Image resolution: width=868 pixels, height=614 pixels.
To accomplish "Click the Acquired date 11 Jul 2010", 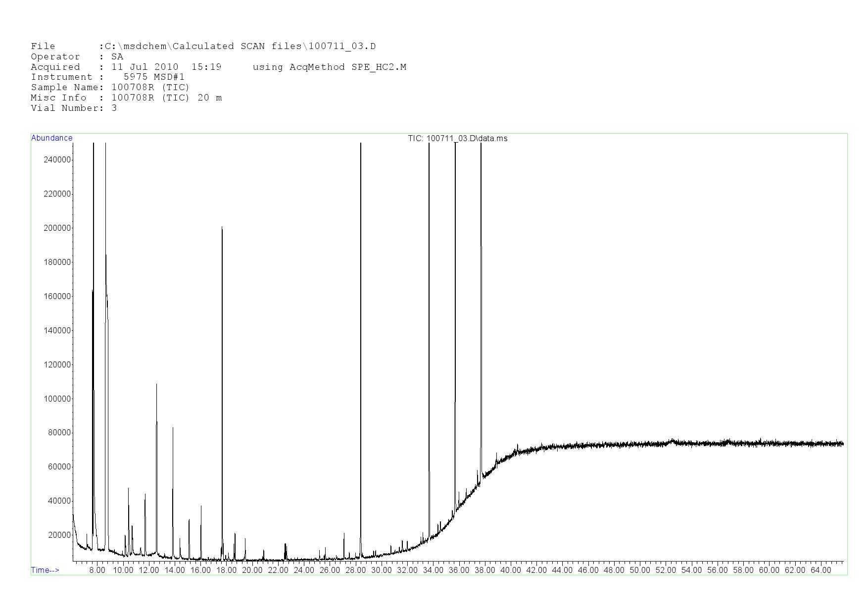I will [x=145, y=67].
